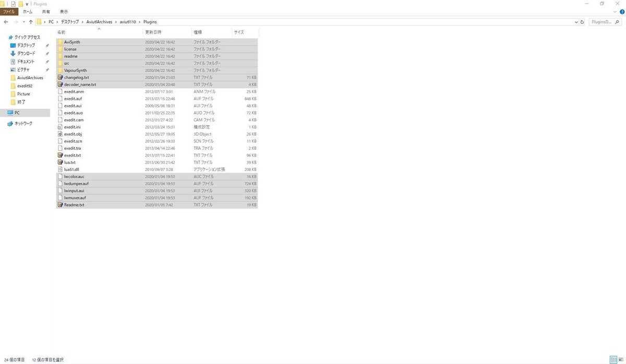Open AviutlArchives in the navigation pane
This screenshot has width=626, height=364.
coord(27,78)
